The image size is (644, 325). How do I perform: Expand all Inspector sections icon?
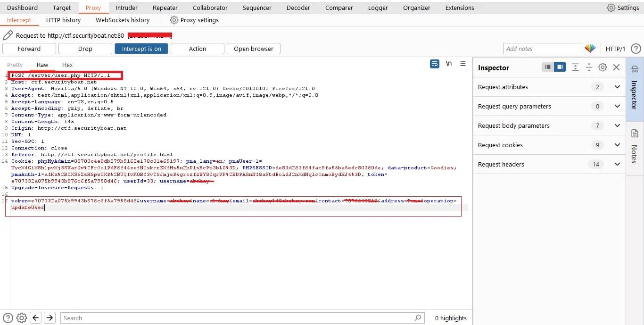(x=575, y=67)
